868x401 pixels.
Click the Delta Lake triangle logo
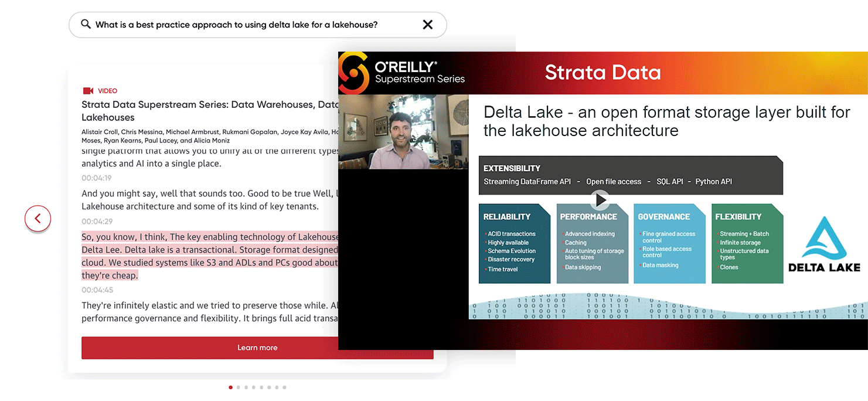point(824,238)
